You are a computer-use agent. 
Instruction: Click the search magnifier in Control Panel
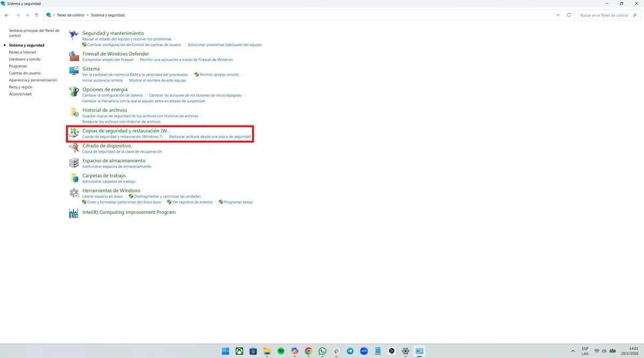click(635, 15)
